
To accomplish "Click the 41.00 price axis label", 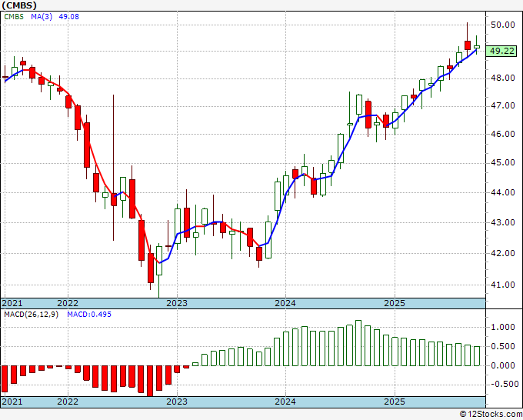I will pyautogui.click(x=503, y=285).
